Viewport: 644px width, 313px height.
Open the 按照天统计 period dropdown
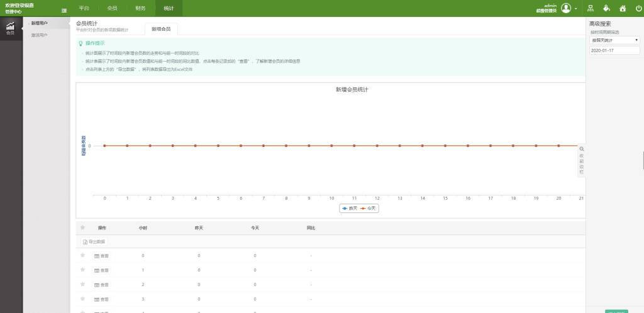[x=614, y=40]
